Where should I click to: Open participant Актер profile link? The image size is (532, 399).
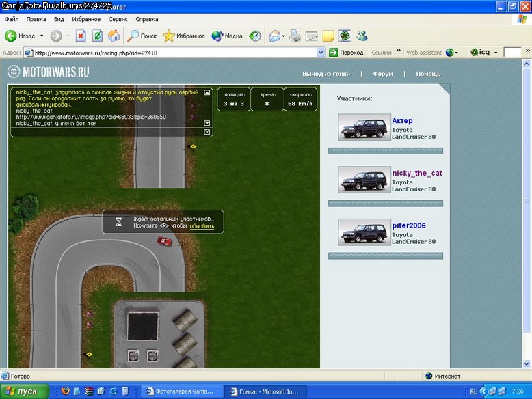402,121
